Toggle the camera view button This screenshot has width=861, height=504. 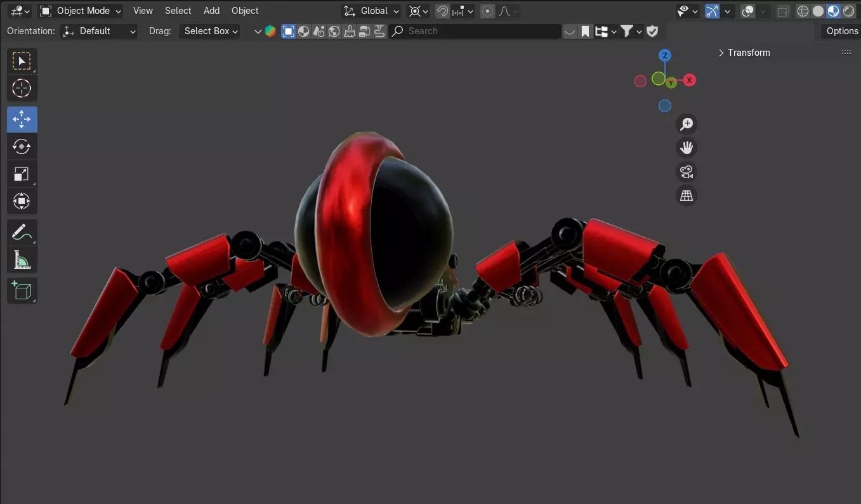tap(686, 172)
